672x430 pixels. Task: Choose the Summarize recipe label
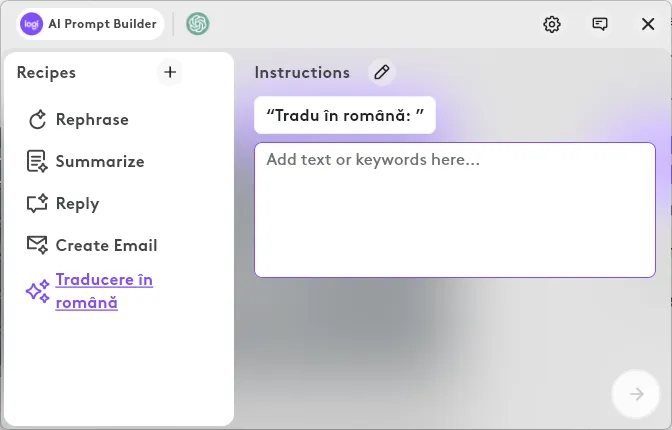pos(100,162)
